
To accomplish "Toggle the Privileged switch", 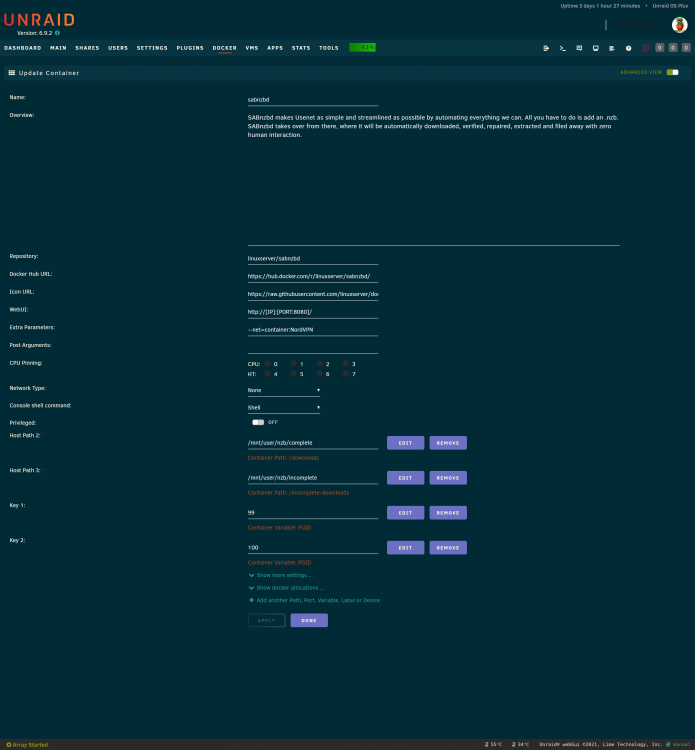I will tap(258, 422).
